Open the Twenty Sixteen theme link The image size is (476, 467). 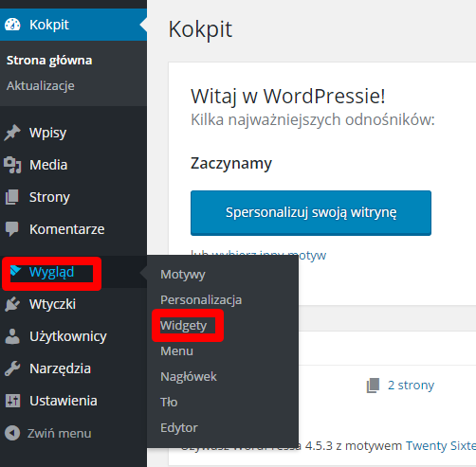click(x=441, y=446)
